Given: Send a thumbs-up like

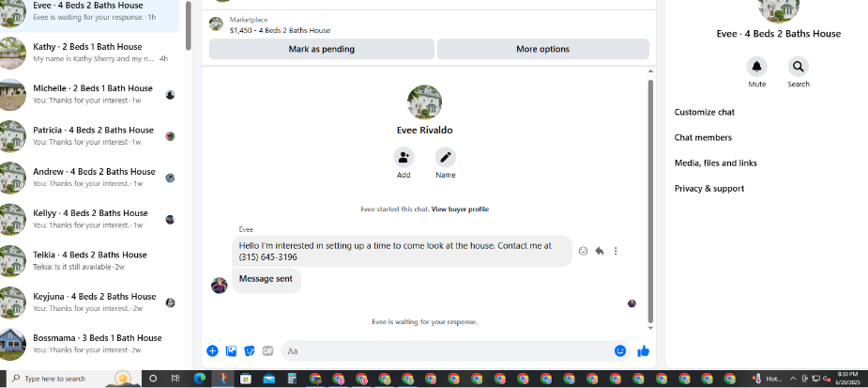Looking at the screenshot, I should [x=643, y=350].
